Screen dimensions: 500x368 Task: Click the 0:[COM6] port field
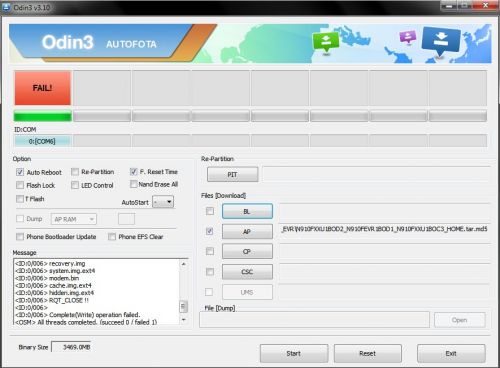click(x=42, y=141)
